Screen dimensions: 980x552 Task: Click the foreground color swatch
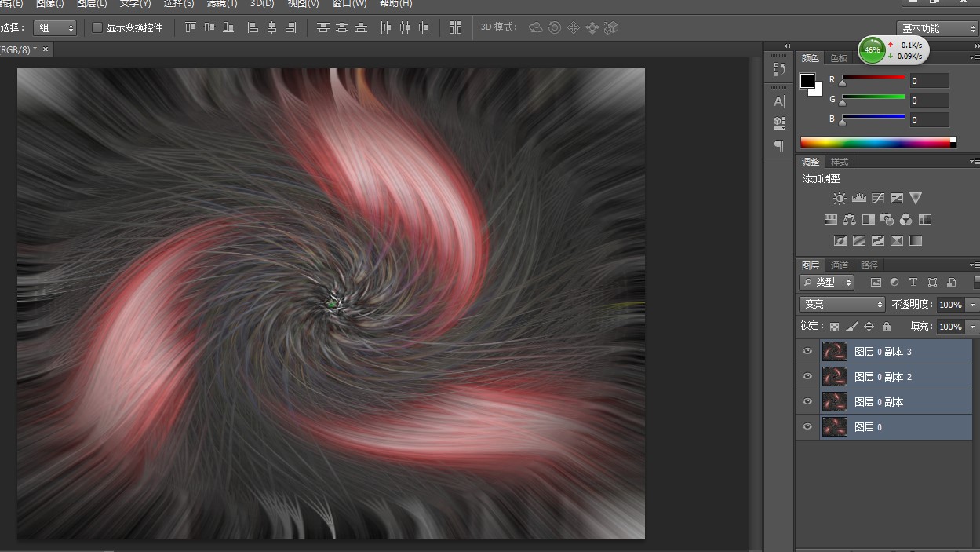[x=807, y=80]
